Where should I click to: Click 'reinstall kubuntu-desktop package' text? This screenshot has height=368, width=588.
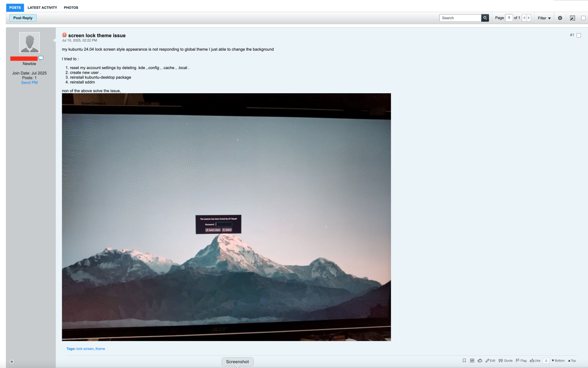tap(101, 77)
